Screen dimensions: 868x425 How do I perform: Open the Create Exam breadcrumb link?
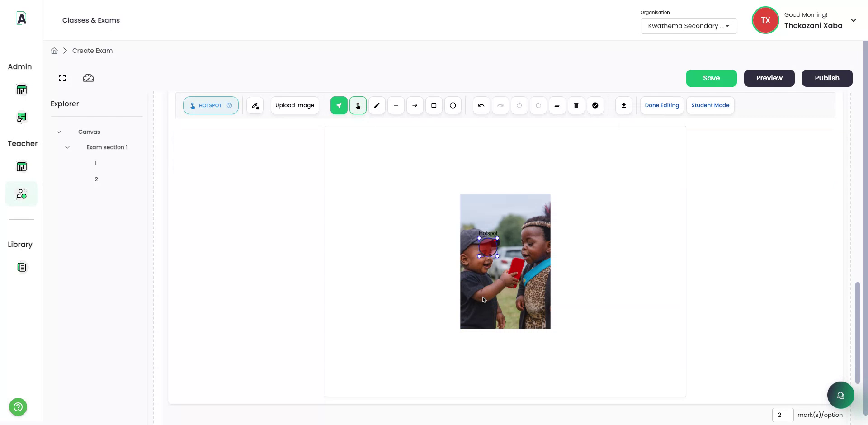coord(92,50)
